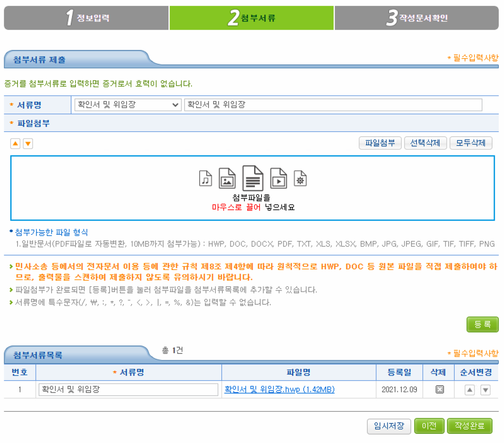Click the 총 1건 count text
Viewport: 504px width, 443px height.
tap(172, 350)
